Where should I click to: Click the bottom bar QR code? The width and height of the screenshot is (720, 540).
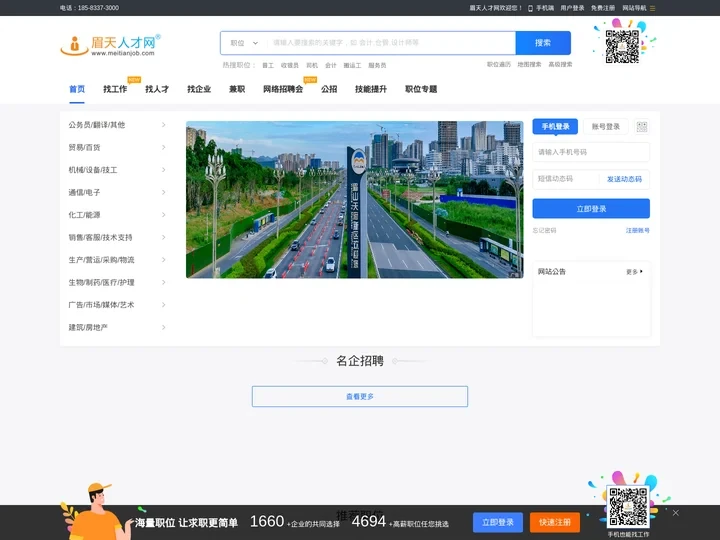629,506
